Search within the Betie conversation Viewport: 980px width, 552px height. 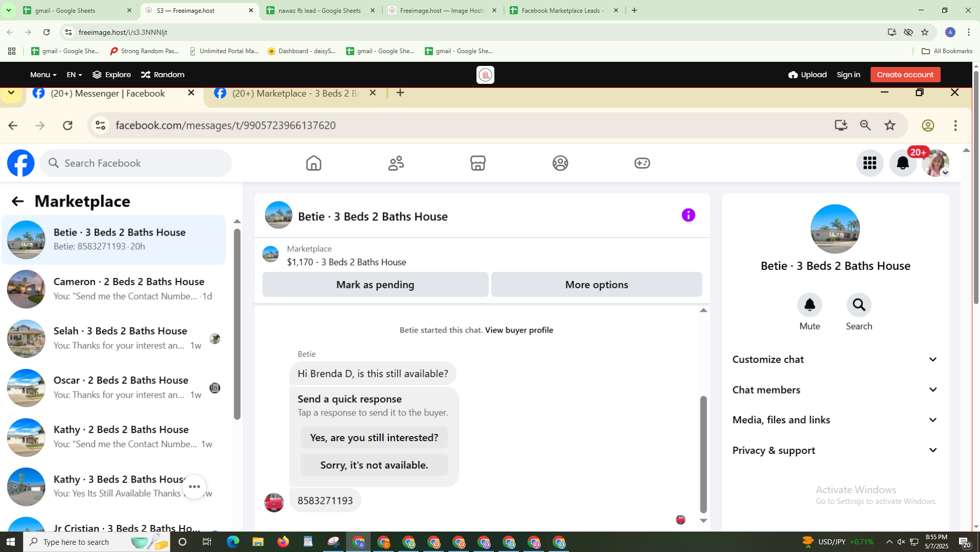[859, 305]
